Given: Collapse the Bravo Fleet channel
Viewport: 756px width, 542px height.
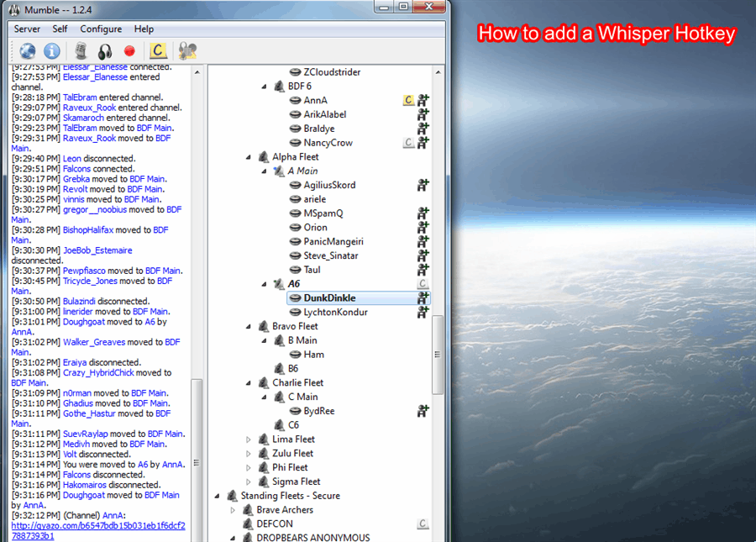Looking at the screenshot, I should click(x=249, y=326).
